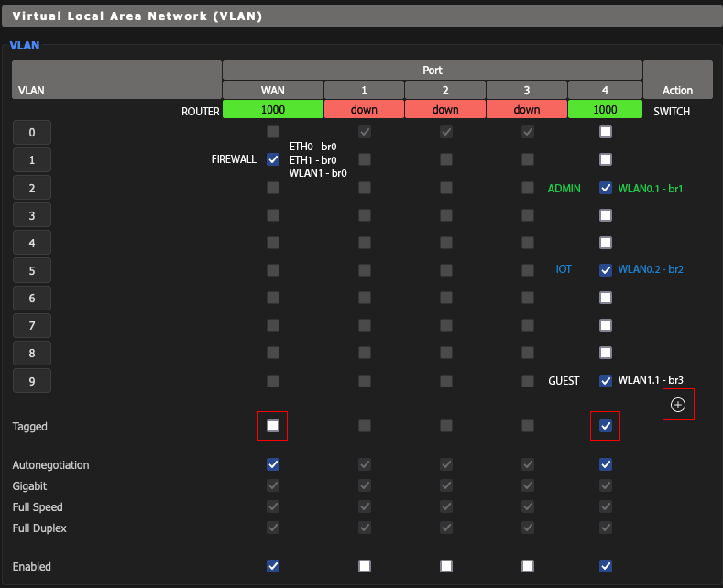Image resolution: width=723 pixels, height=588 pixels.
Task: Disable the WAN port Enabled checkbox
Action: [273, 566]
